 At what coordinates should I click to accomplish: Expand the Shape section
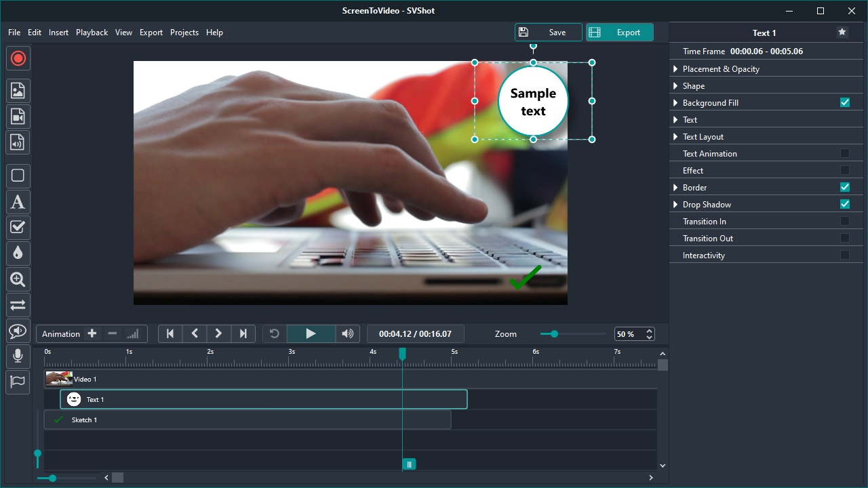coord(675,86)
